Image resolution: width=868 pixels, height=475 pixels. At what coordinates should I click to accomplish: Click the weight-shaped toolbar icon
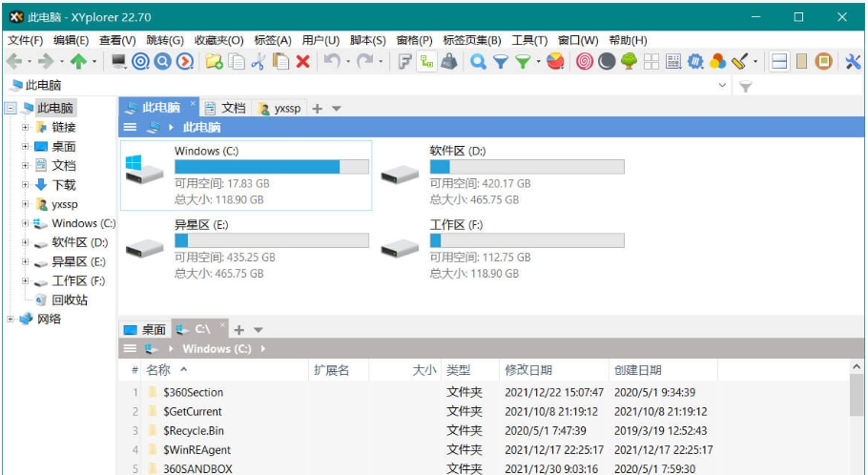(449, 61)
